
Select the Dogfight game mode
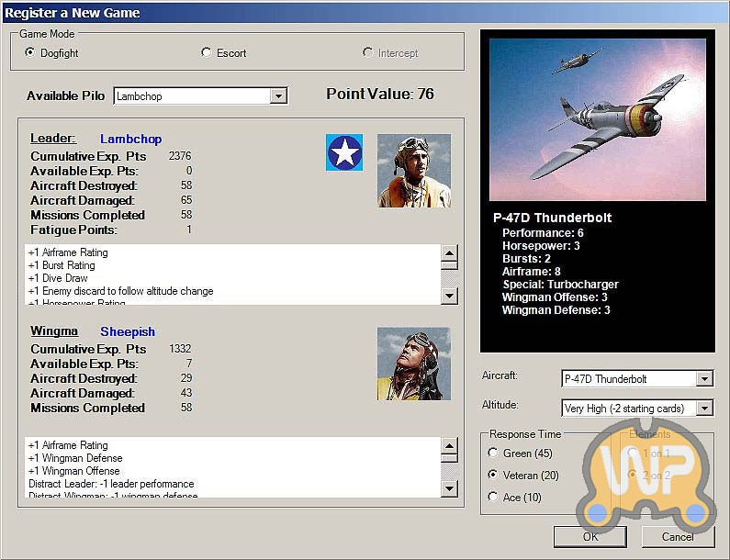(x=31, y=53)
